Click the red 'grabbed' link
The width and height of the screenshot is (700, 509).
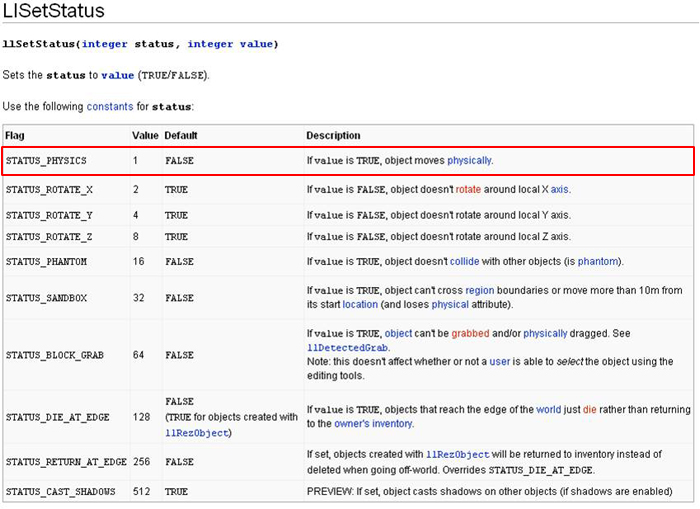pos(470,333)
